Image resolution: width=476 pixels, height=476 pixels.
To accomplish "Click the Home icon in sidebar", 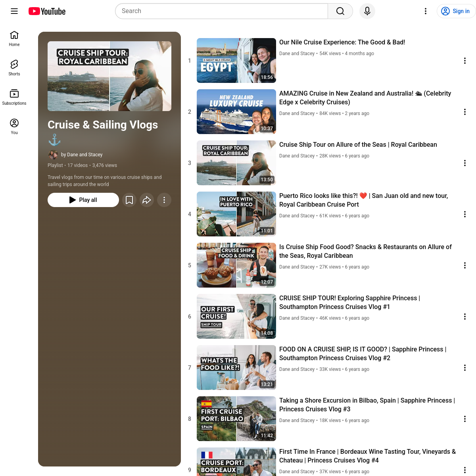I will tap(14, 38).
